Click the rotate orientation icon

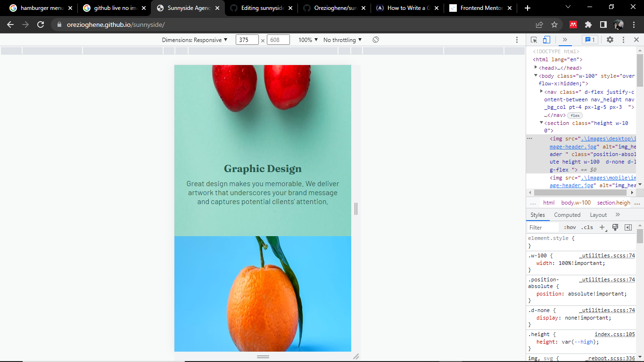(376, 40)
